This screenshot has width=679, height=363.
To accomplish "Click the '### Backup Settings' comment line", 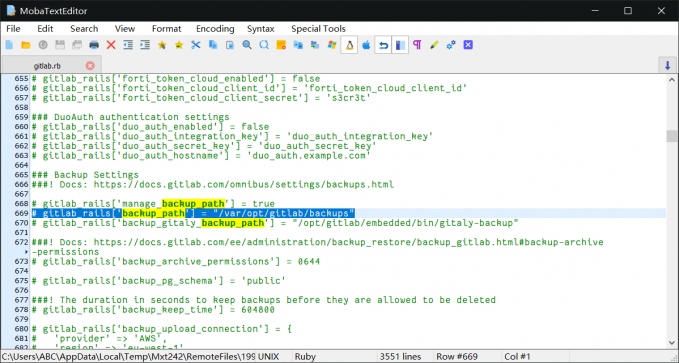I will [85, 175].
